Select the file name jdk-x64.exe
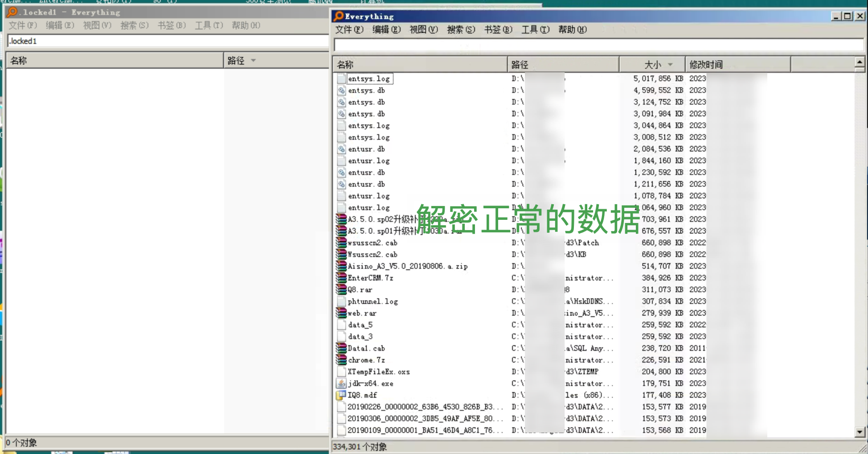The width and height of the screenshot is (868, 454). click(x=370, y=384)
